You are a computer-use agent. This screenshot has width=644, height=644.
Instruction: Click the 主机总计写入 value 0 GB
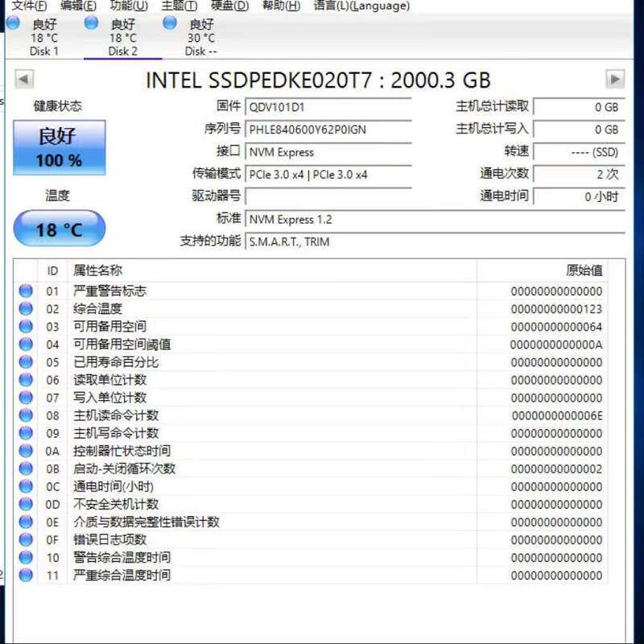(x=579, y=130)
